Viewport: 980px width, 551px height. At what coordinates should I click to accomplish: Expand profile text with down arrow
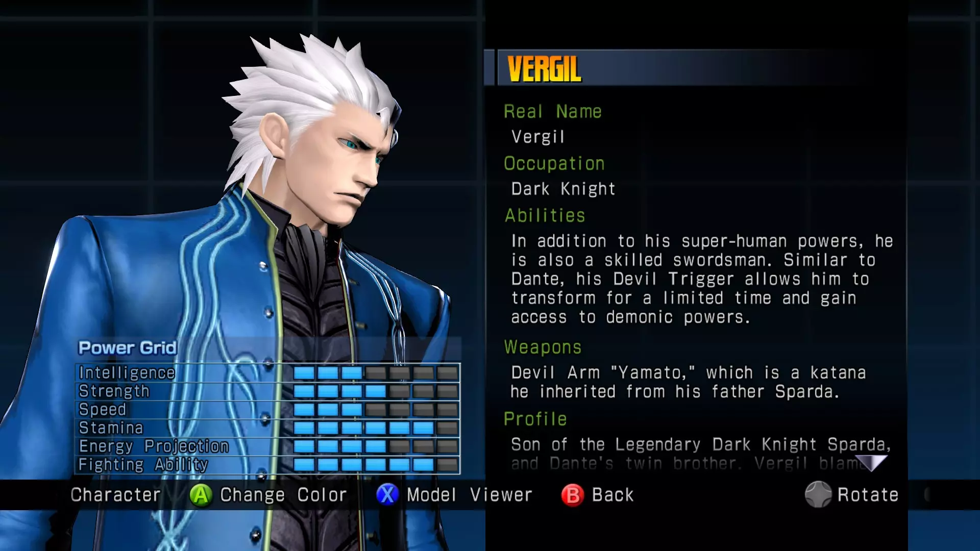pyautogui.click(x=871, y=463)
